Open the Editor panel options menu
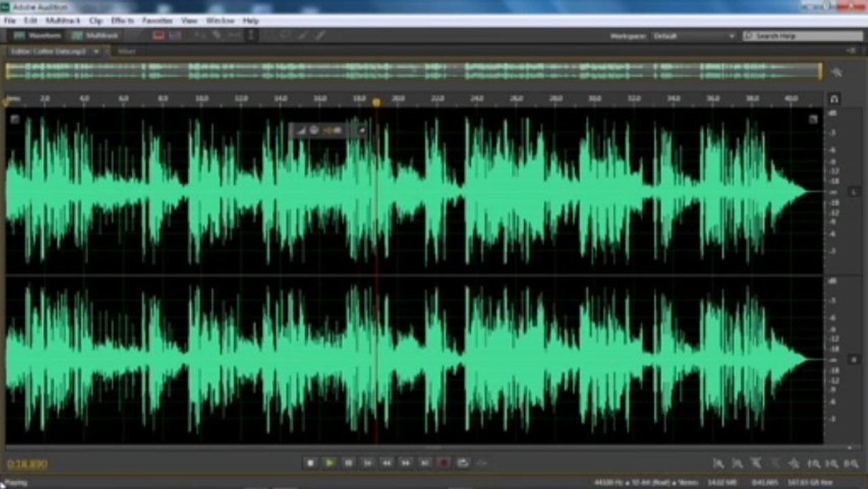The width and height of the screenshot is (868, 489). [x=851, y=51]
